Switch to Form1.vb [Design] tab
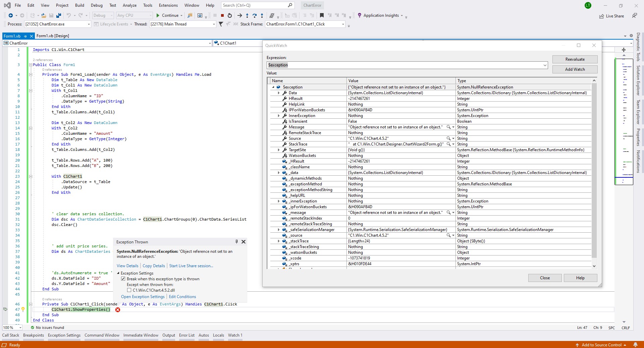 (x=53, y=36)
